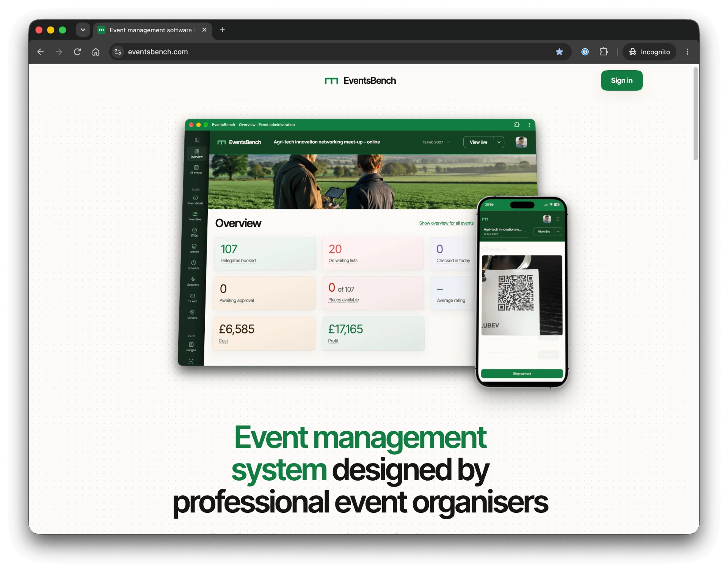Click the green Sign in button
This screenshot has height=572, width=728.
[x=621, y=80]
